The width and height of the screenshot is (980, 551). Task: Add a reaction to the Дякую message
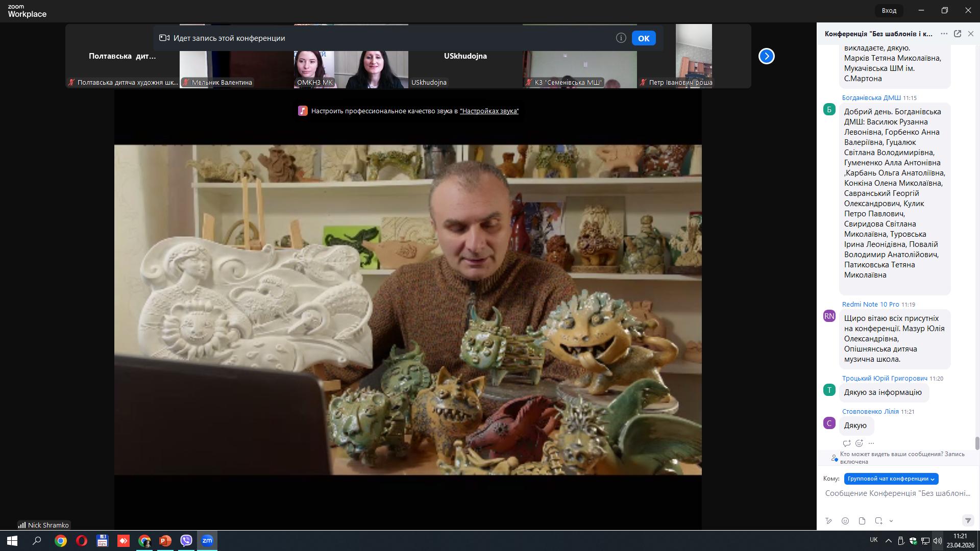(859, 443)
